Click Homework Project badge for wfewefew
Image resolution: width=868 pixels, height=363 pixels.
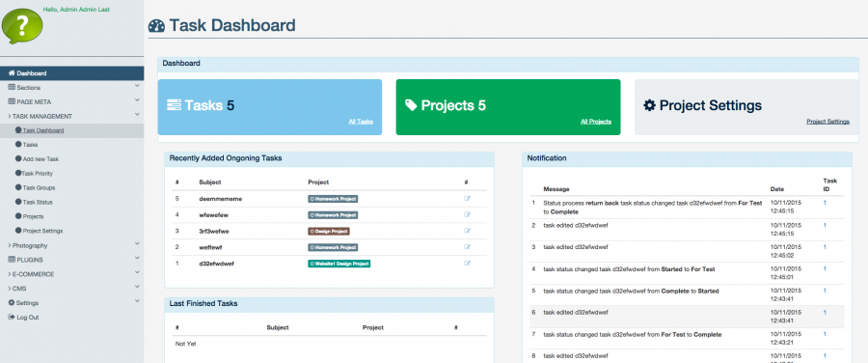(x=333, y=214)
